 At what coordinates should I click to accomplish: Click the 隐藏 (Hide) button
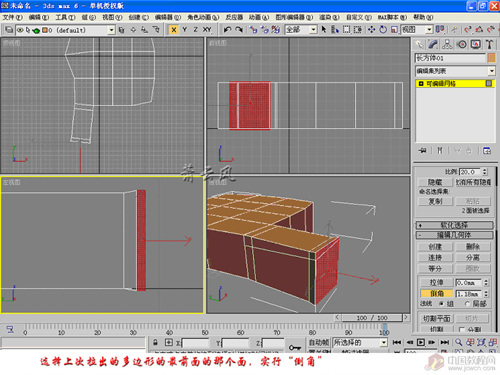[435, 182]
